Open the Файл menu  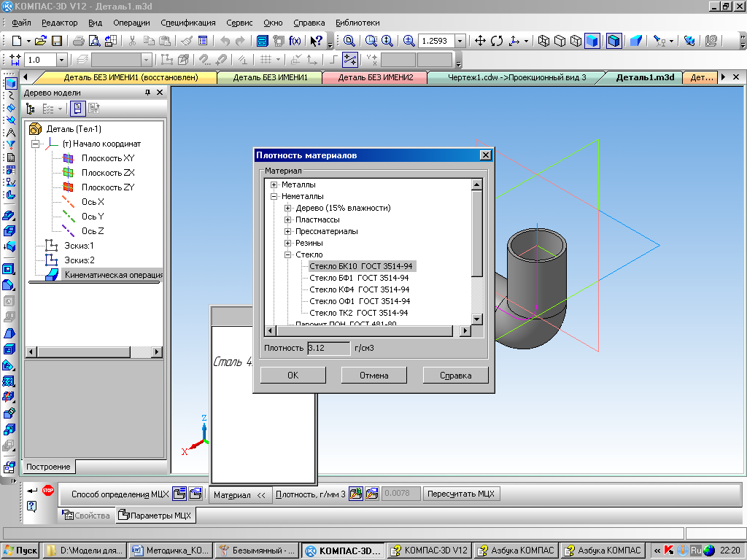(x=21, y=23)
